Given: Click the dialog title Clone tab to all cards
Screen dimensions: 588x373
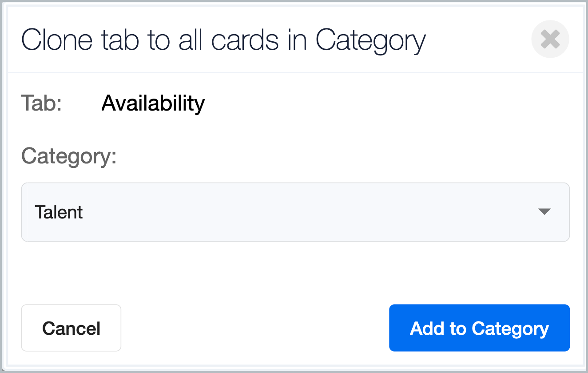Looking at the screenshot, I should click(223, 40).
